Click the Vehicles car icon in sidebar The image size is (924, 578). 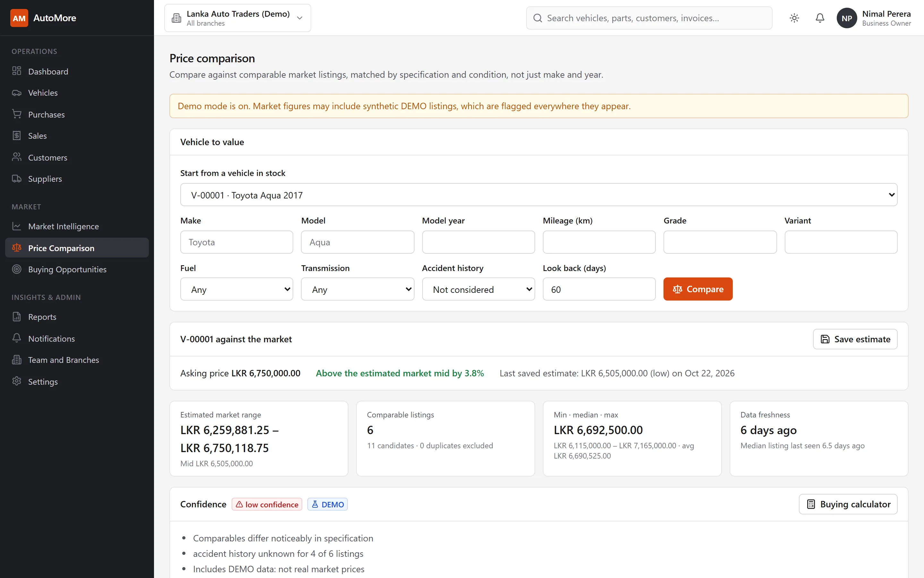coord(16,92)
